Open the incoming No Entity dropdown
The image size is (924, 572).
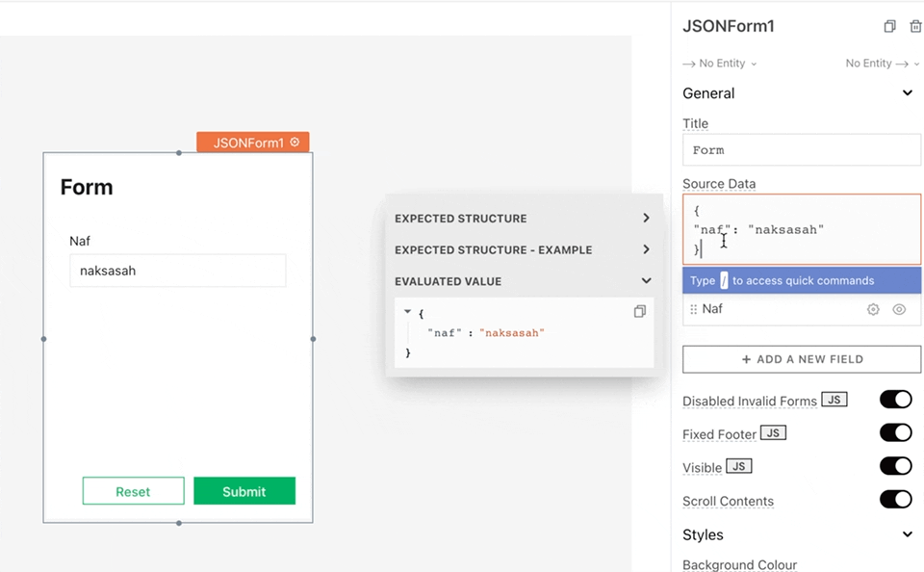click(720, 64)
